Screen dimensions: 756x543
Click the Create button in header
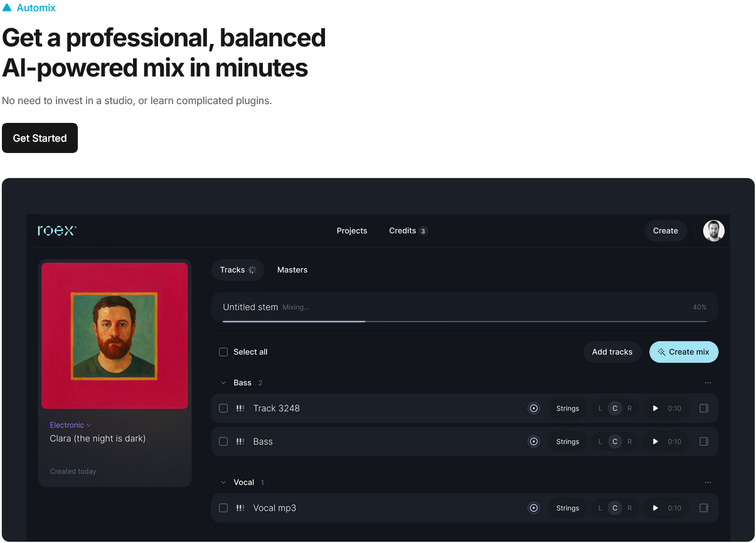tap(665, 231)
